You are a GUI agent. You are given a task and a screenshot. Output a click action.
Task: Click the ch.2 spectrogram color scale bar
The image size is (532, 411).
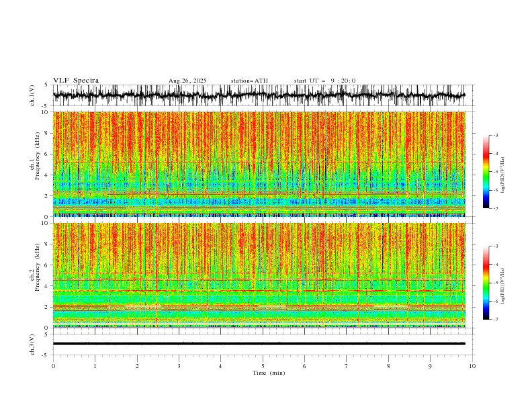click(486, 283)
